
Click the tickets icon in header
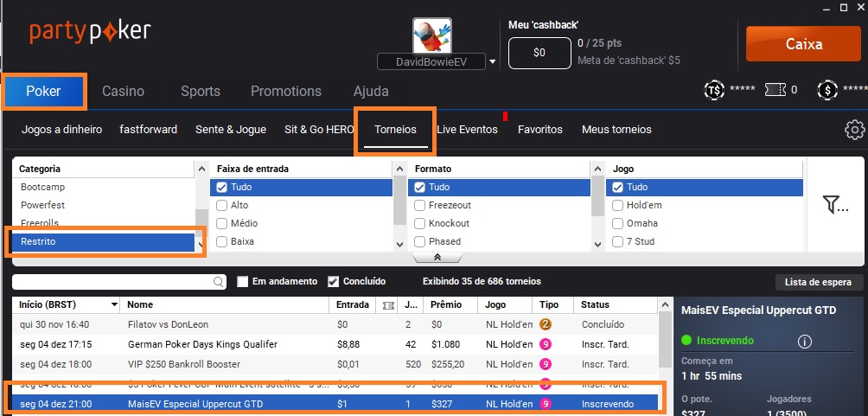tap(775, 90)
